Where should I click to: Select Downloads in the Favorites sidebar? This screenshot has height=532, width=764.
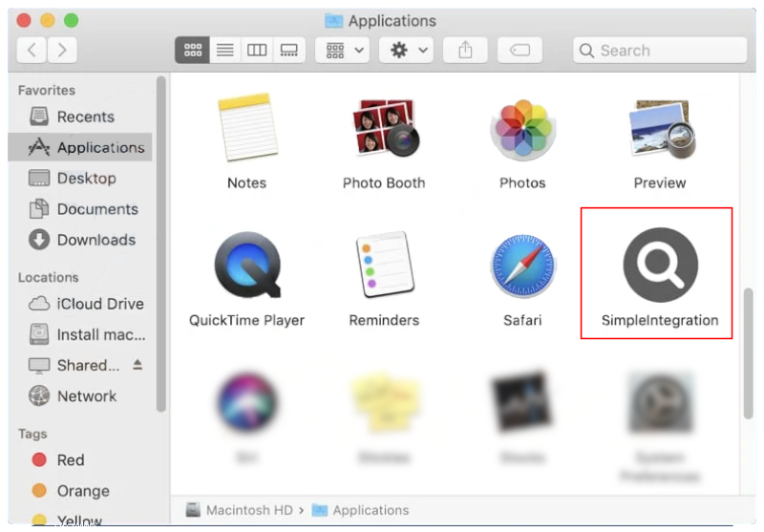click(x=95, y=240)
